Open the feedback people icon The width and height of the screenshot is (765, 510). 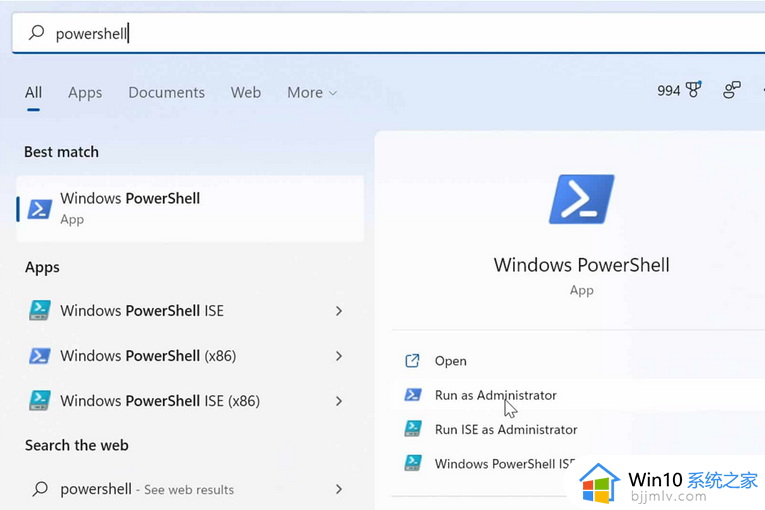point(731,90)
